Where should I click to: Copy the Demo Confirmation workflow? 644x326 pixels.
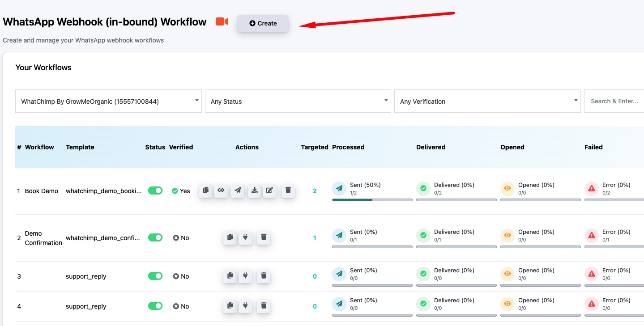pyautogui.click(x=230, y=237)
